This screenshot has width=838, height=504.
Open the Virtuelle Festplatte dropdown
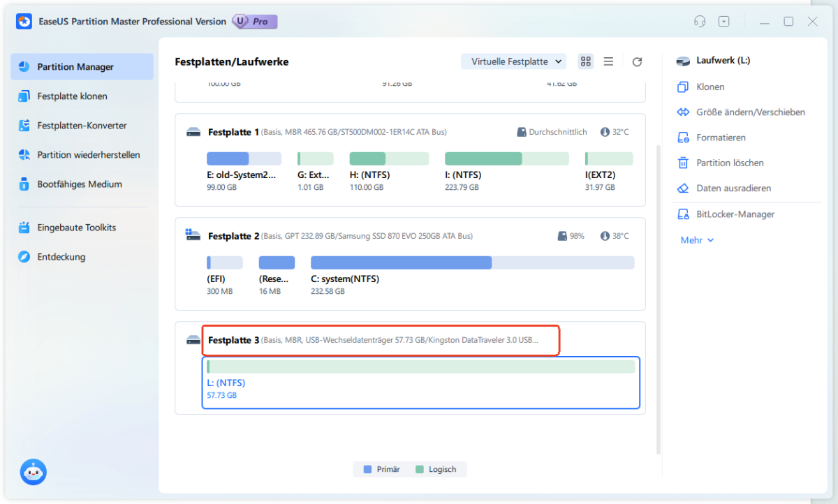coord(513,61)
